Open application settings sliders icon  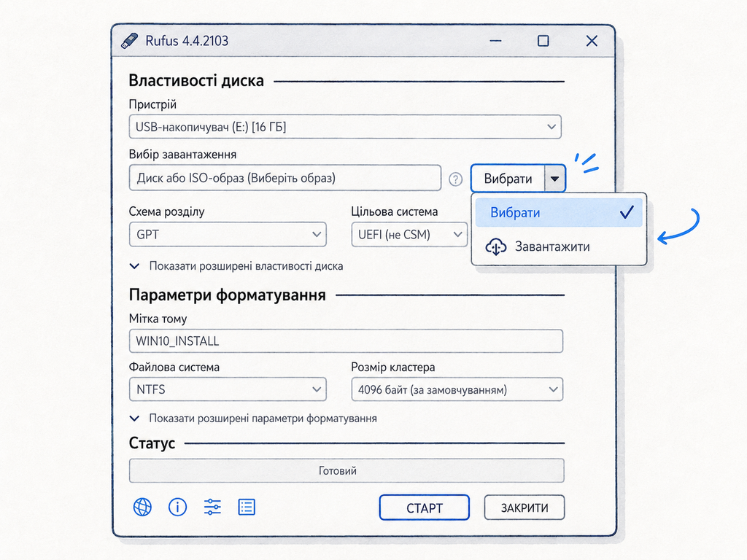(x=212, y=507)
